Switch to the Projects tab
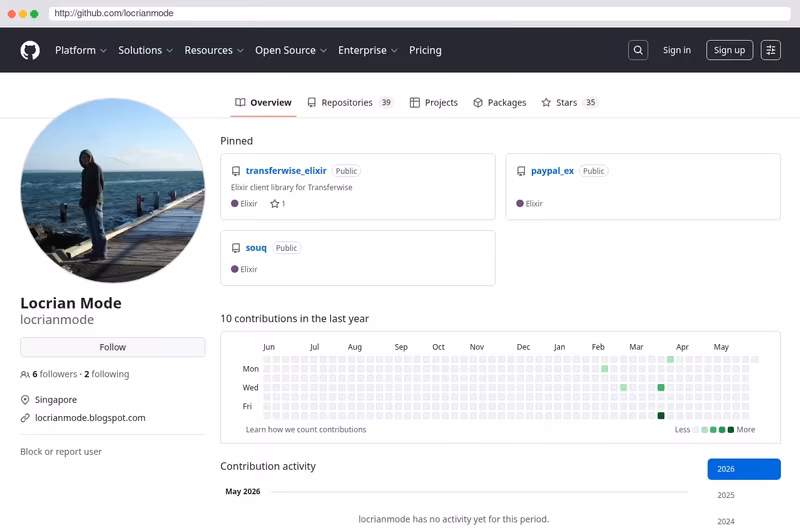Image resolution: width=800 pixels, height=528 pixels. tap(434, 103)
